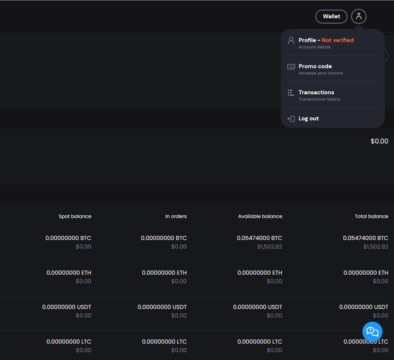Choose Log out from the menu
The width and height of the screenshot is (394, 360).
[x=333, y=118]
